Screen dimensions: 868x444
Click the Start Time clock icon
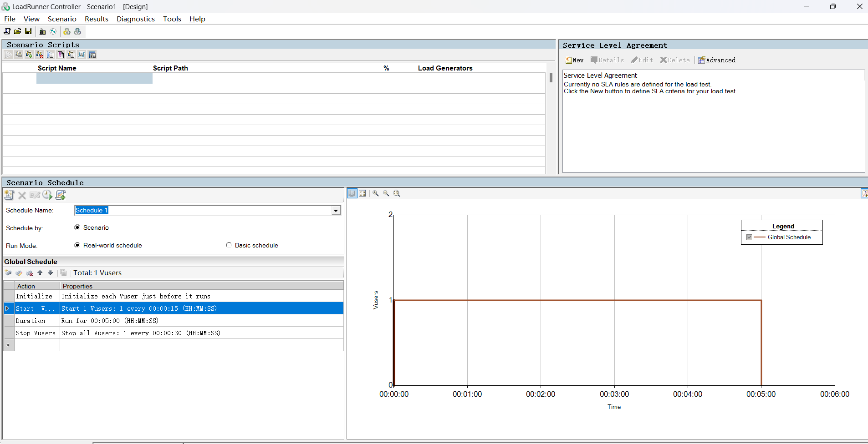coord(47,195)
